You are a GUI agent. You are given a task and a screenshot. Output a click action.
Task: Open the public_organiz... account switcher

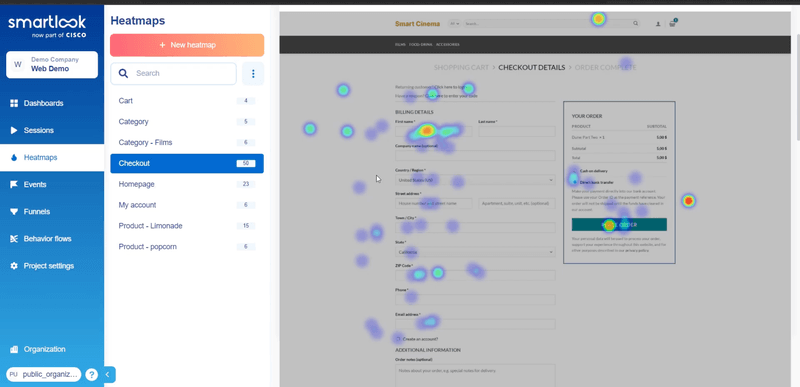[x=43, y=375]
